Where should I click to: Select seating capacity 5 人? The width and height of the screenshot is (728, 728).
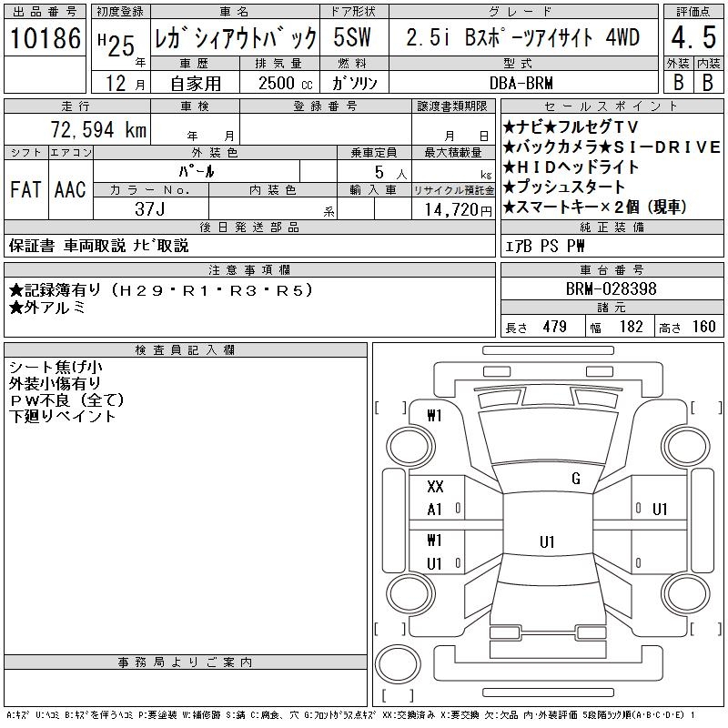[x=390, y=173]
